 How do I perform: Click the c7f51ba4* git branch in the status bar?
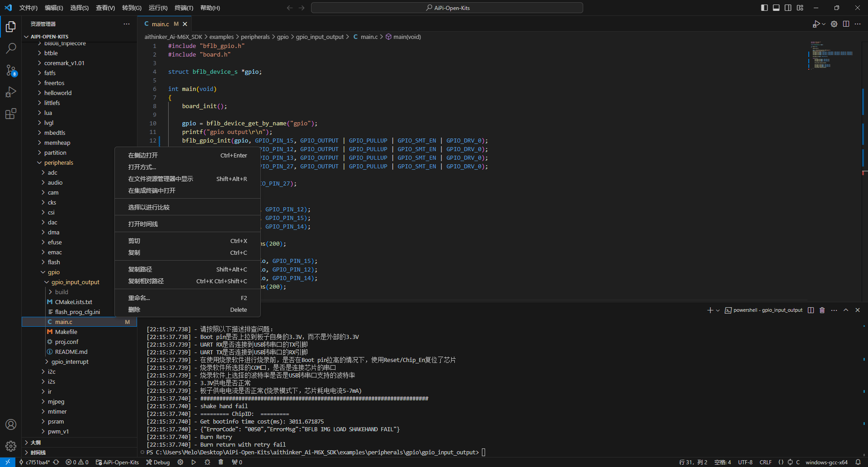point(34,462)
